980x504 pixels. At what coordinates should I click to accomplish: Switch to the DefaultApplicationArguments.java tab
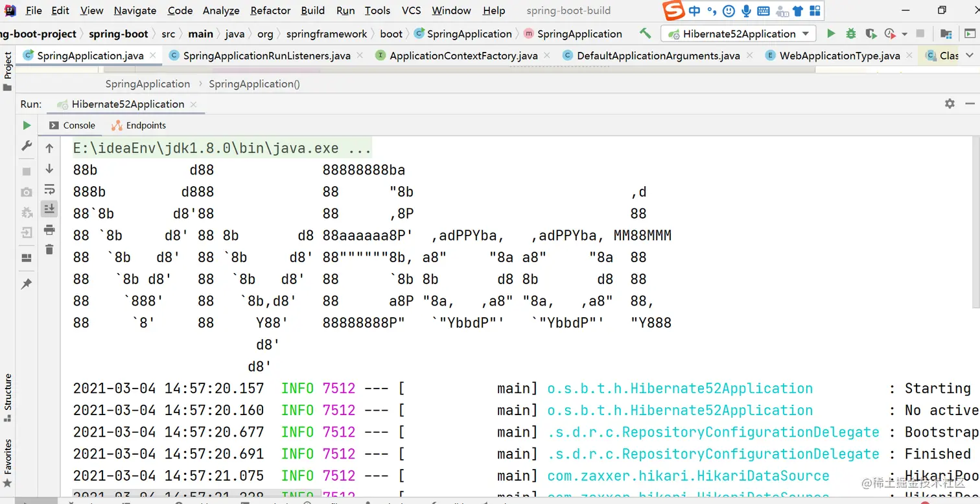point(658,56)
